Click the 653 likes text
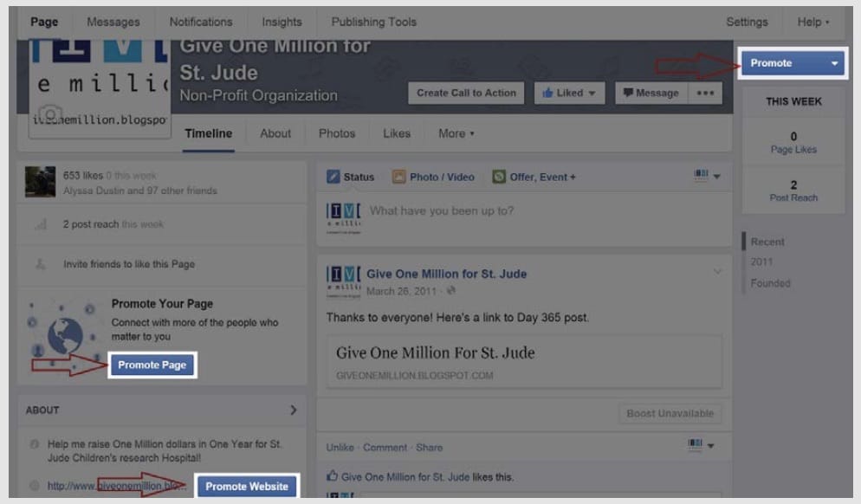The image size is (861, 504). 82,176
